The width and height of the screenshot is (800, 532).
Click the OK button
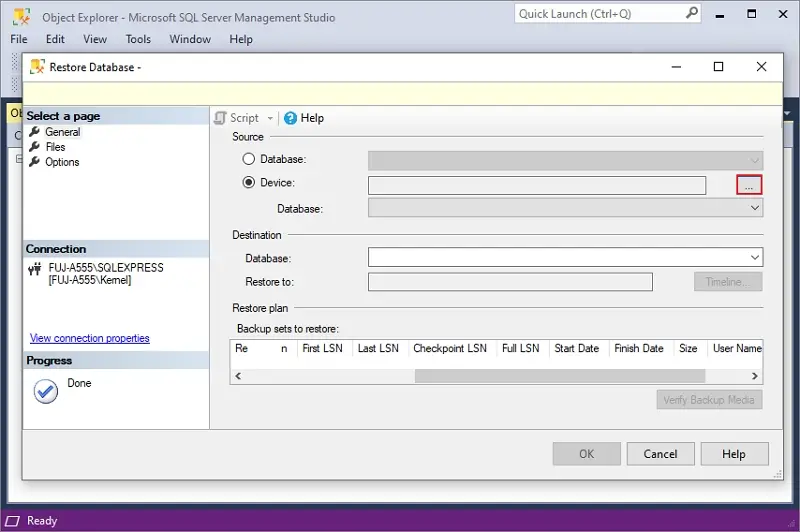pos(586,454)
